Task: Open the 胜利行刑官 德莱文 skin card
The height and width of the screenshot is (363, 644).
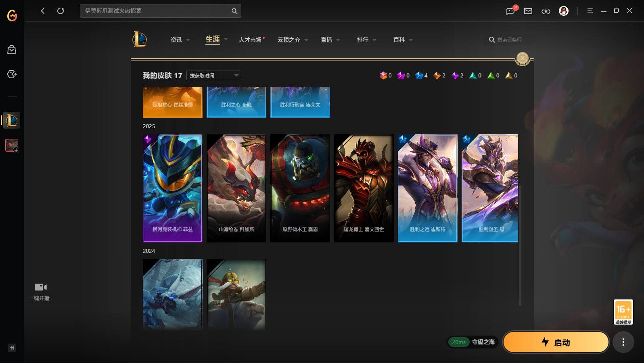Action: click(x=300, y=102)
